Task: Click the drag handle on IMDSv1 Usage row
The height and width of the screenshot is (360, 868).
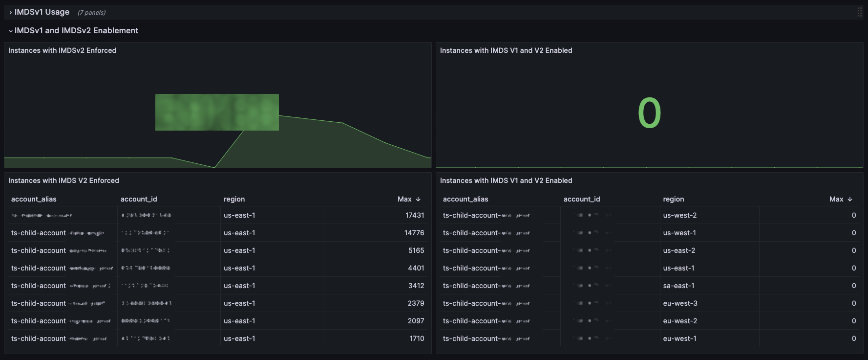Action: pyautogui.click(x=859, y=12)
